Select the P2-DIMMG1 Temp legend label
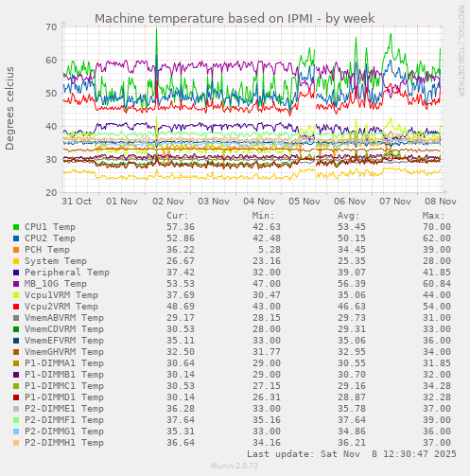This screenshot has width=470, height=476. [x=64, y=432]
